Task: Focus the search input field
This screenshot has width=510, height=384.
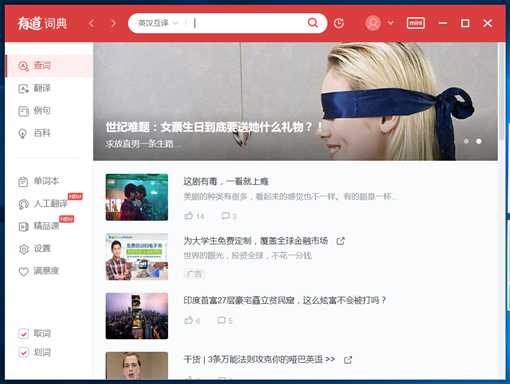Action: tap(247, 23)
